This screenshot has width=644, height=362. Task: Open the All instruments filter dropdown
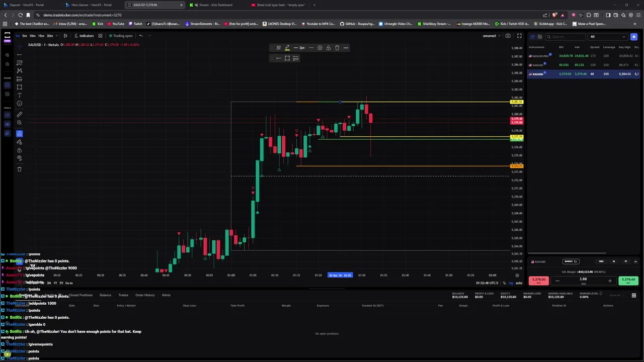608,37
